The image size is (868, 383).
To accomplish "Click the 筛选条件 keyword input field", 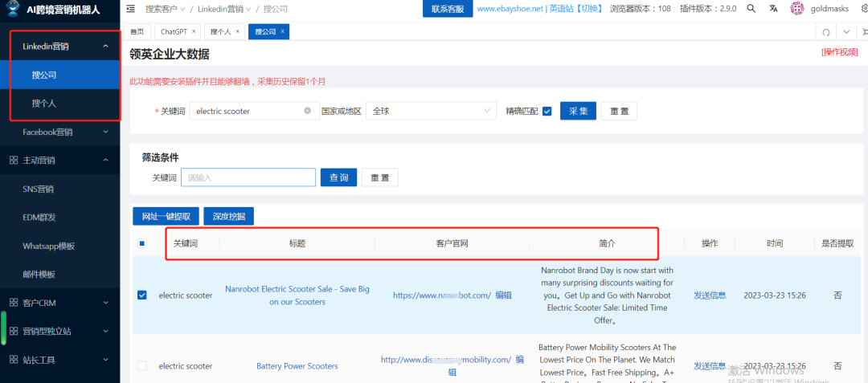I will pyautogui.click(x=248, y=177).
